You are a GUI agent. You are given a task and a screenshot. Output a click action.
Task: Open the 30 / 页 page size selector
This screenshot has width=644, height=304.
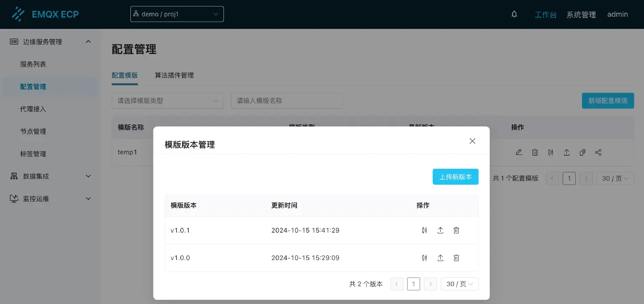click(460, 284)
